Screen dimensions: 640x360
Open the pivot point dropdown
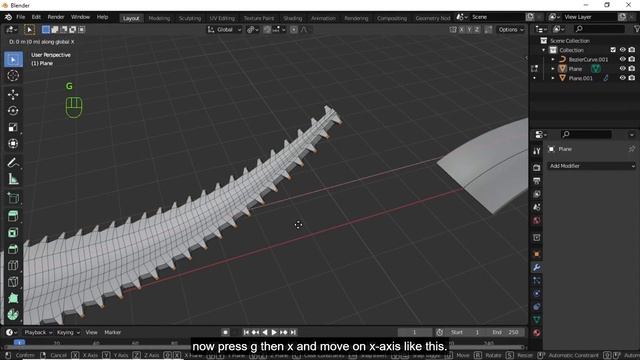(x=253, y=29)
